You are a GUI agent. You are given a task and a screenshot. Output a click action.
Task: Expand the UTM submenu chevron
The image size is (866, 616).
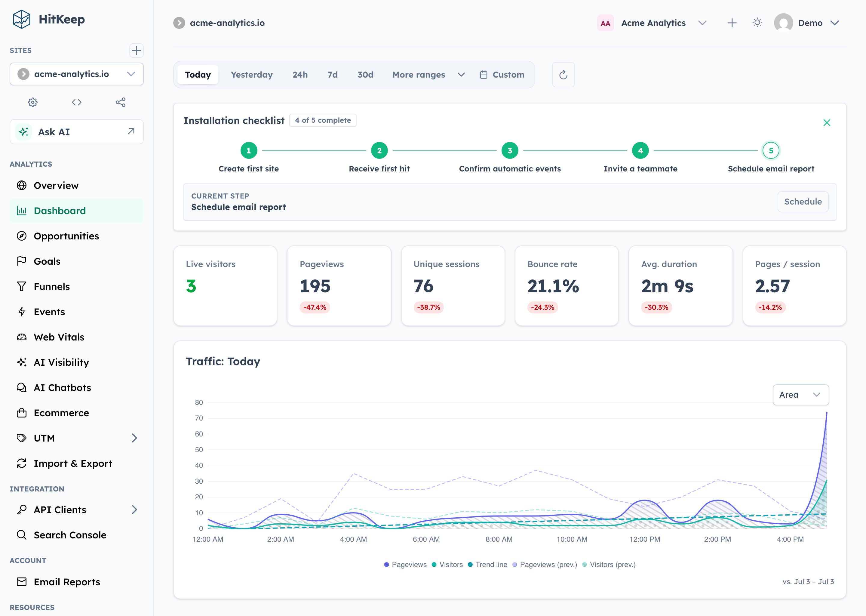coord(134,438)
